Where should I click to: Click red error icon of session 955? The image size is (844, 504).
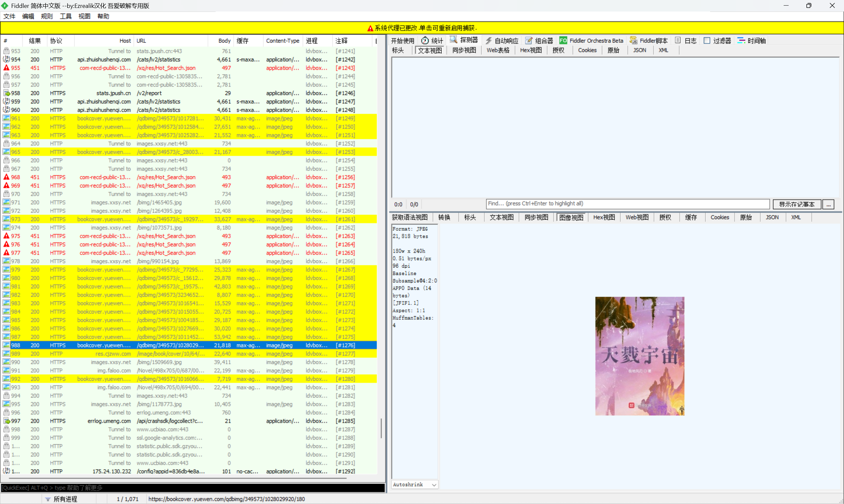(7, 68)
